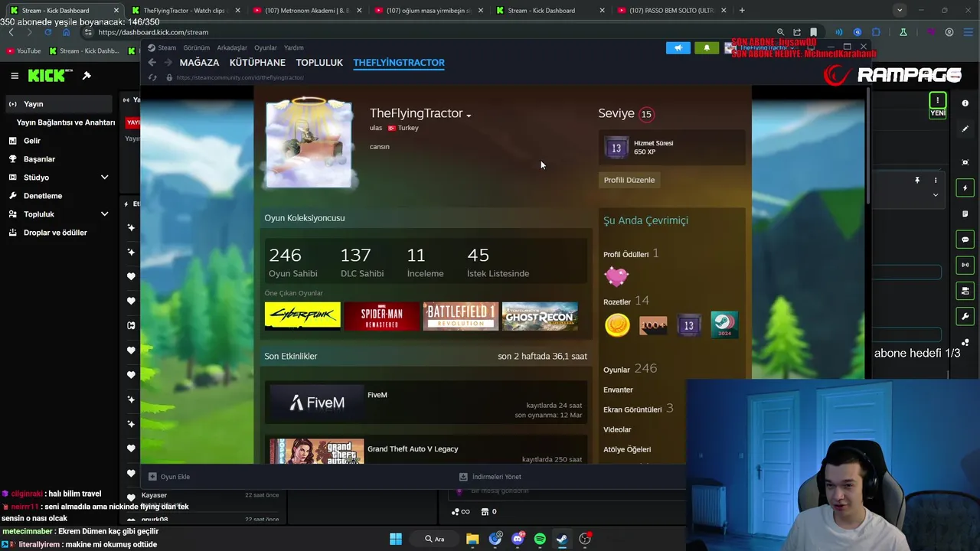Open the Arkadaşlar menu
Screen dimensions: 980x551
[x=232, y=47]
